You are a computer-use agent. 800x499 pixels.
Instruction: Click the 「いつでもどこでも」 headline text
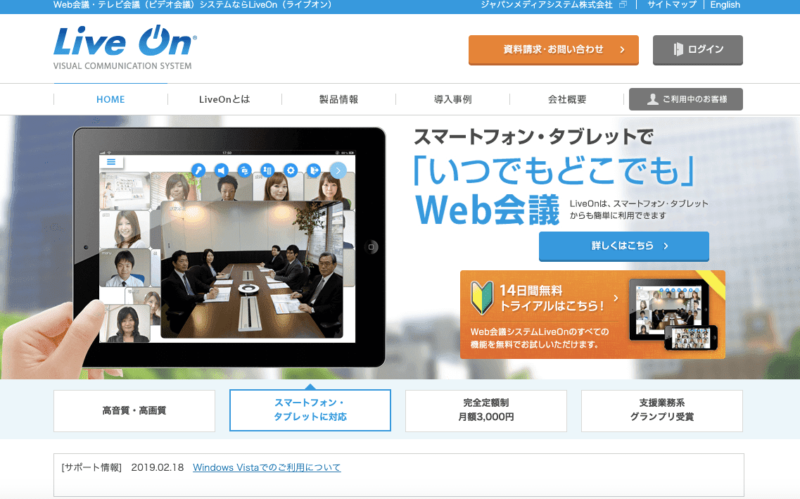tap(554, 170)
